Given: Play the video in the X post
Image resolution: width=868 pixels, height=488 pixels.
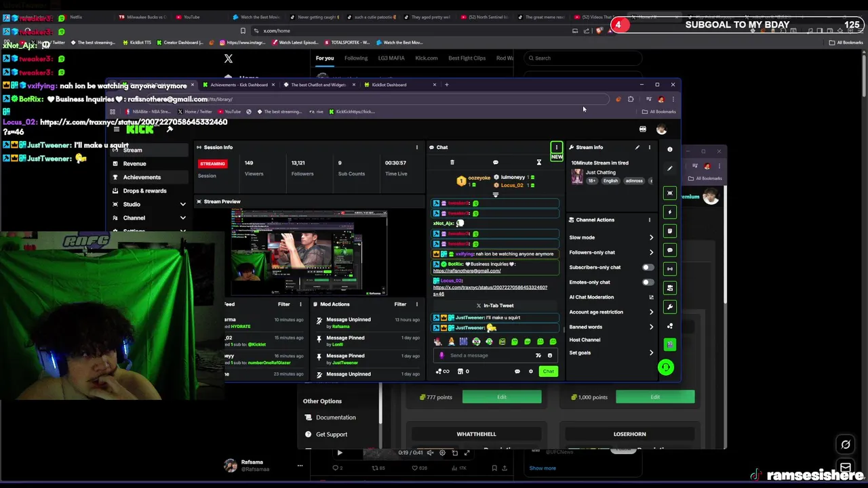Looking at the screenshot, I should coord(340,453).
